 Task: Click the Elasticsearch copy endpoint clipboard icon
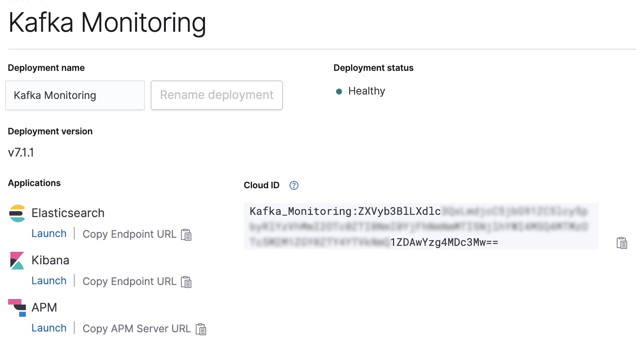[186, 235]
